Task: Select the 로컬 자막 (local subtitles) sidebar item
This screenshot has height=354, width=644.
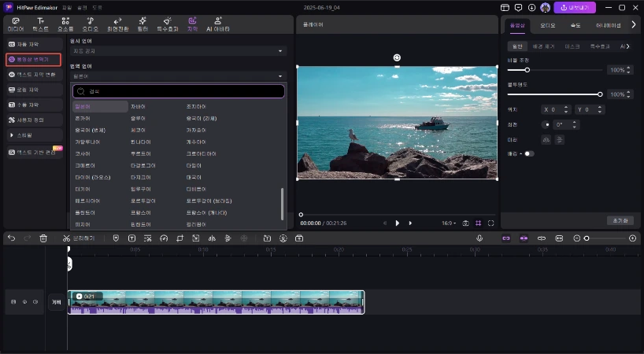Action: pyautogui.click(x=34, y=90)
